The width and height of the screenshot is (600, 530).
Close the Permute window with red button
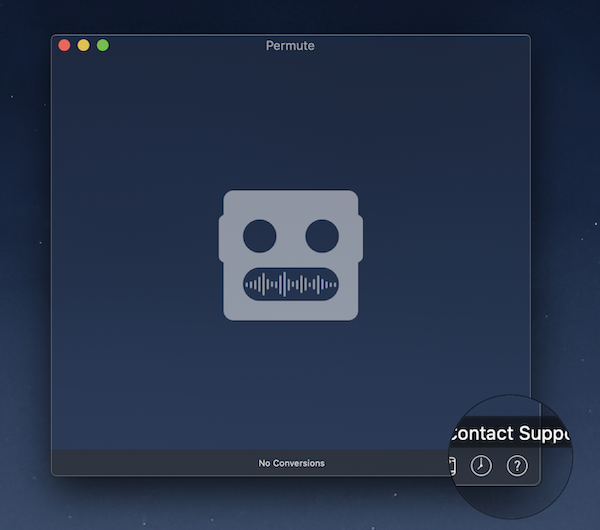pyautogui.click(x=64, y=45)
